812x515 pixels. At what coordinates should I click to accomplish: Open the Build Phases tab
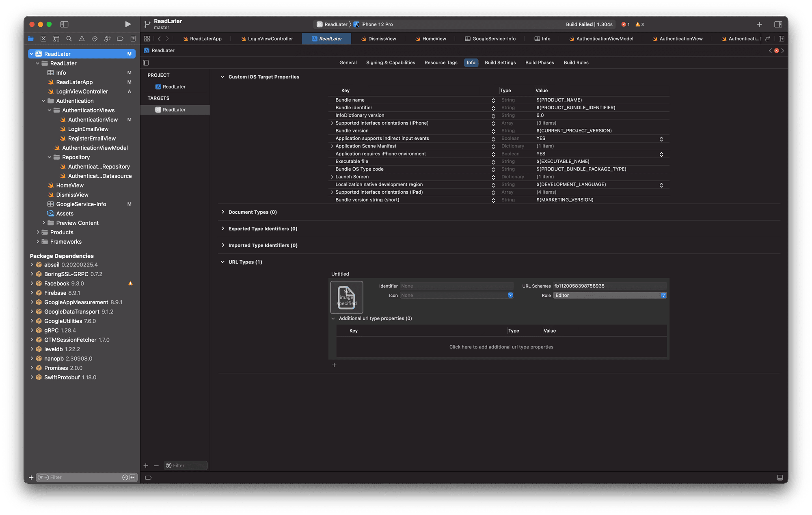[x=540, y=63]
